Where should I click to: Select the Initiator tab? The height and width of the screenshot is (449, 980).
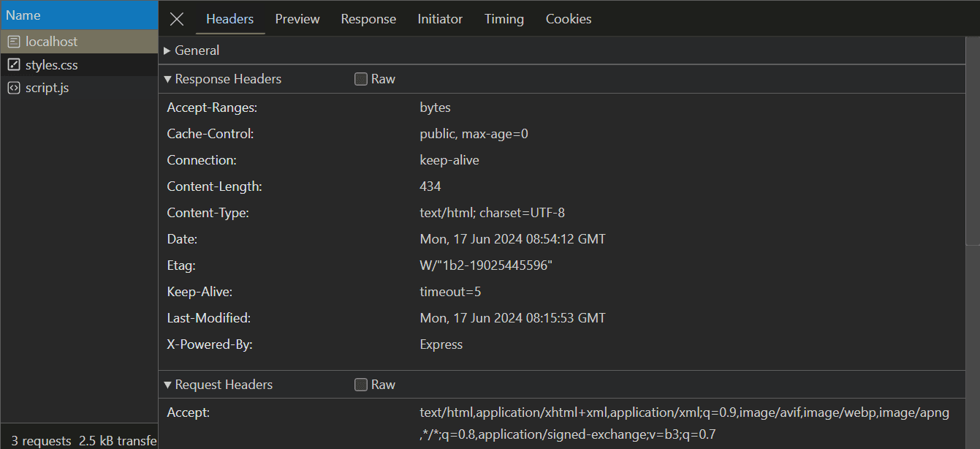tap(439, 19)
